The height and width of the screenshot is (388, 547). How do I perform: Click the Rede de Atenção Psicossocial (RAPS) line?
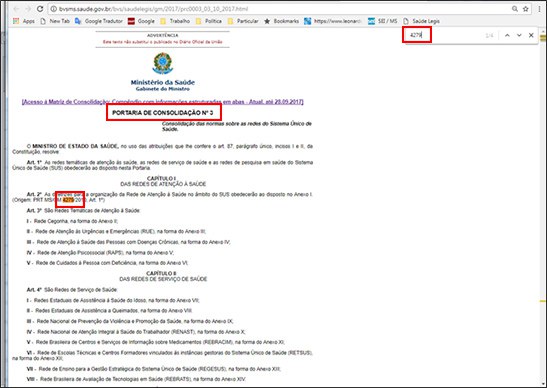click(x=100, y=252)
